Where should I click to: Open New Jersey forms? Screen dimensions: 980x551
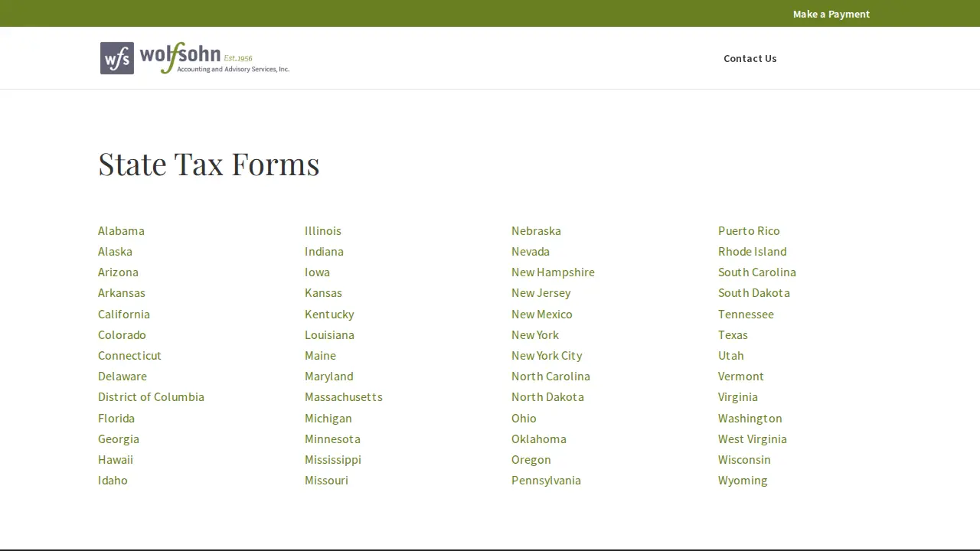point(541,292)
